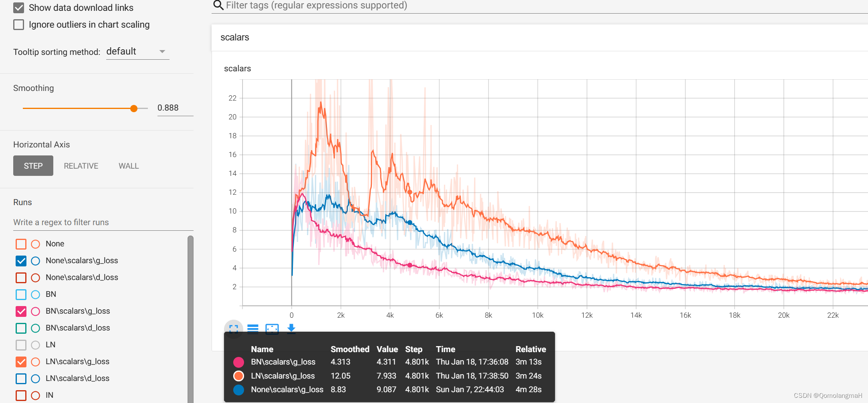868x403 pixels.
Task: Select the STEP axis button
Action: point(33,165)
